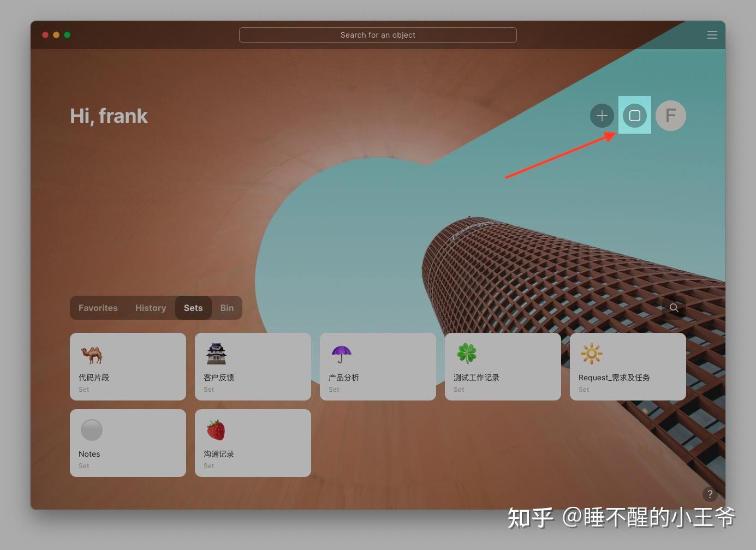Open the camel icon on 代码片段 set

[92, 354]
